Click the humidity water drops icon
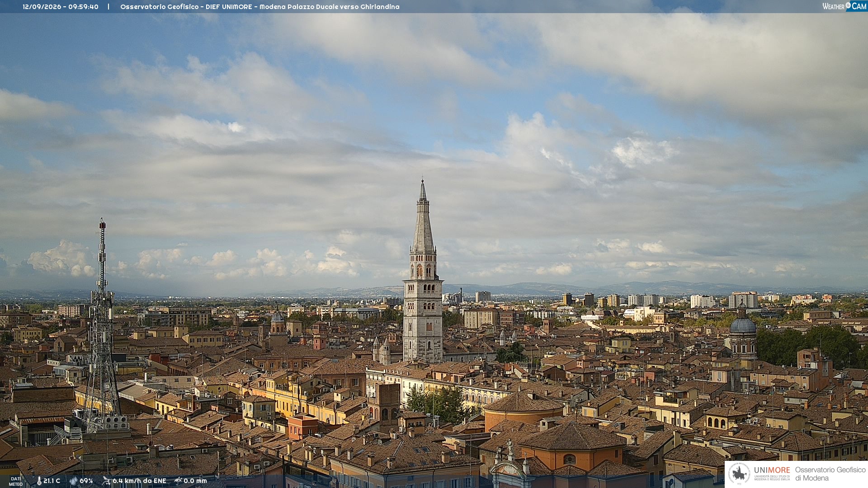Screen dimensions: 868x488 73,481
